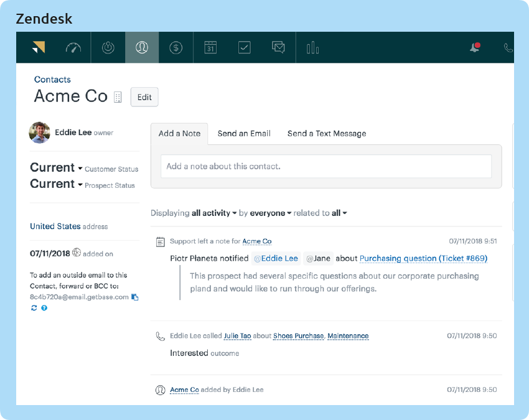Screen dimensions: 529x420
Task: Click the 8c4b720a@email.getbase.com address
Action: tap(79, 297)
